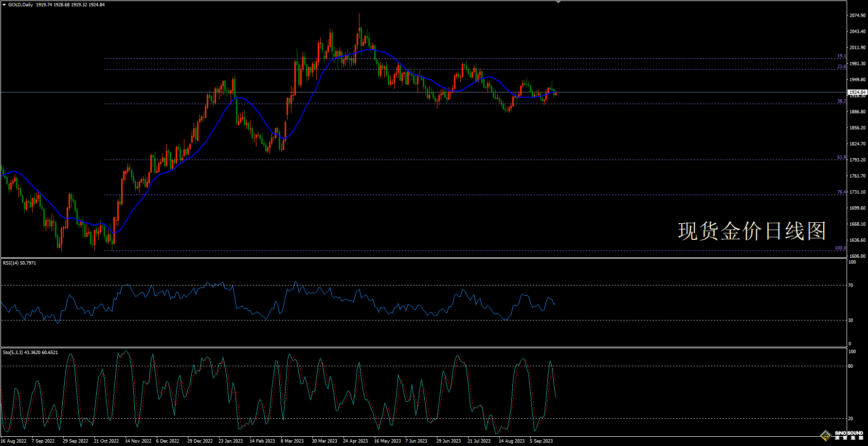Open the GOLD,Daily chart dropdown arrow

tap(4, 5)
